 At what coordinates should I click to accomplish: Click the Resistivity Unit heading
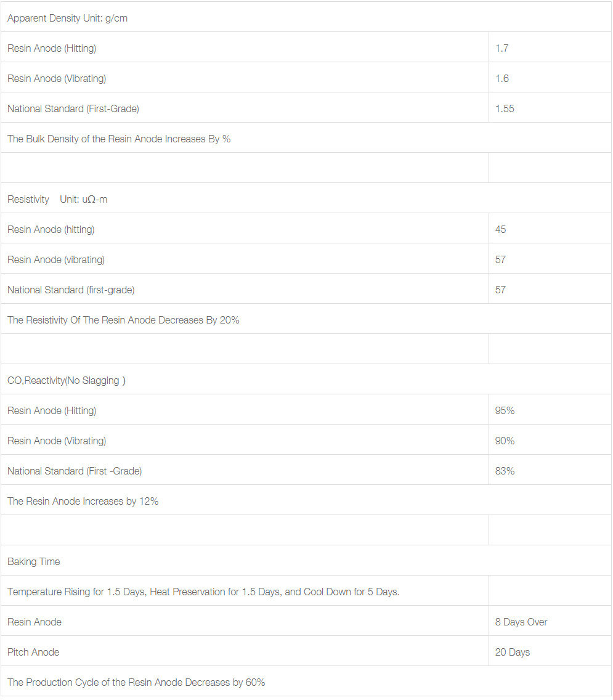(57, 199)
